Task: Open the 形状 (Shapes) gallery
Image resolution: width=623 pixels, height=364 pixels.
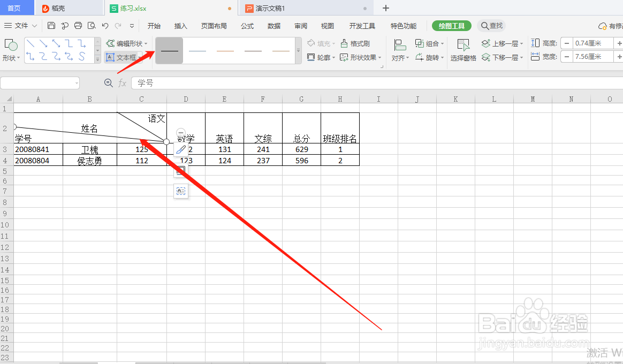Action: (x=11, y=50)
